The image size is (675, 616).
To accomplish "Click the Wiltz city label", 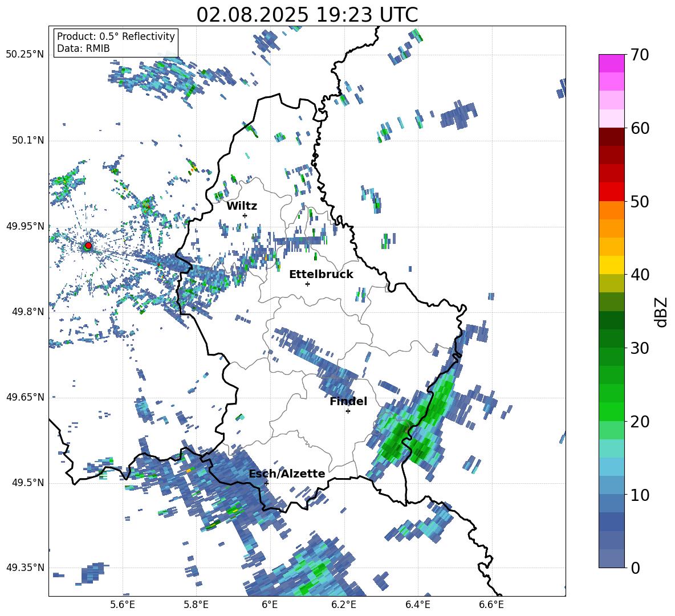I will pyautogui.click(x=242, y=206).
